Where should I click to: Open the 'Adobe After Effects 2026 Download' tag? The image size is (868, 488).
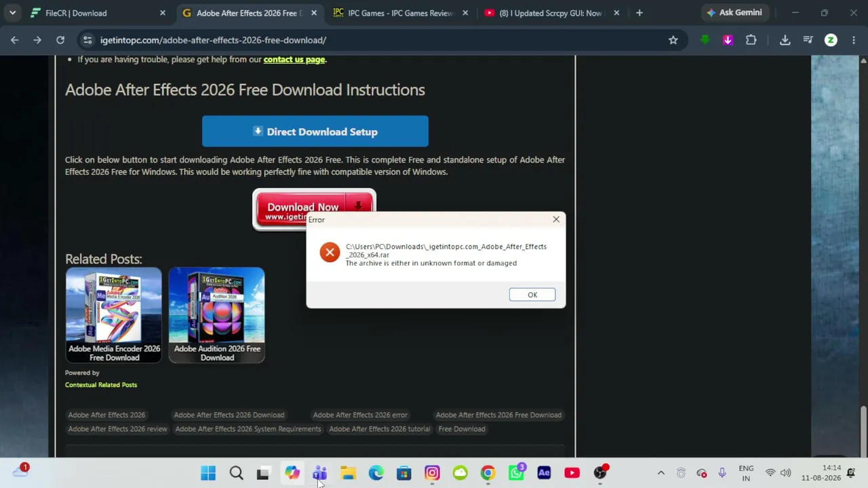pyautogui.click(x=229, y=415)
